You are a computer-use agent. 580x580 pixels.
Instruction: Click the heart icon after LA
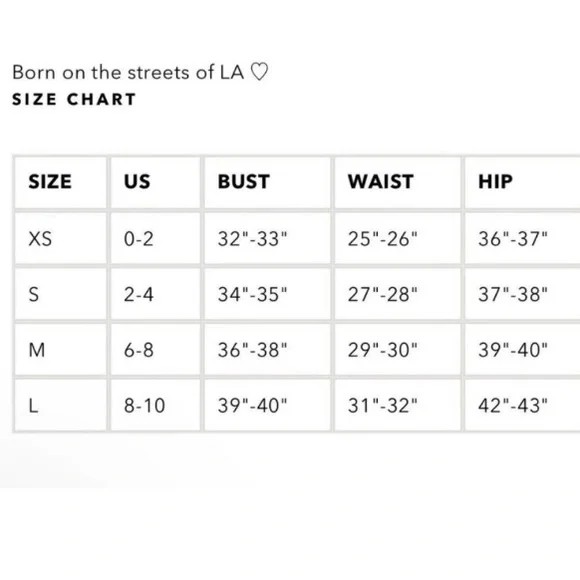tap(259, 72)
